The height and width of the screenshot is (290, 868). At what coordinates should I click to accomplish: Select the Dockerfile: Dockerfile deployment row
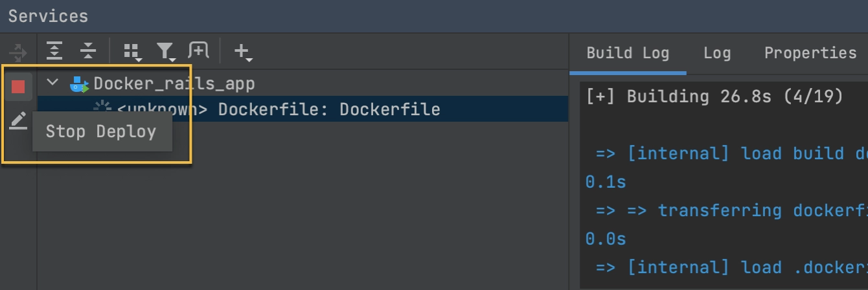point(303,109)
